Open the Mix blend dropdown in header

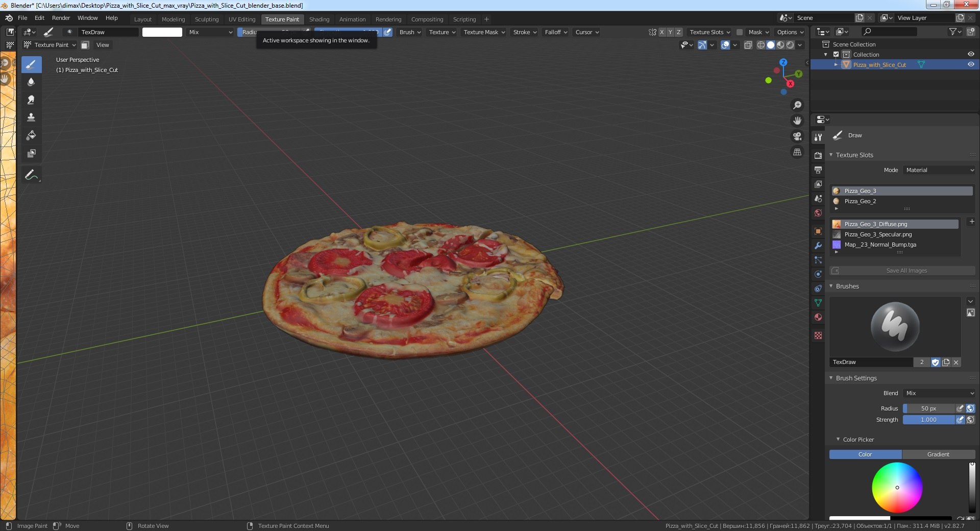coord(210,32)
